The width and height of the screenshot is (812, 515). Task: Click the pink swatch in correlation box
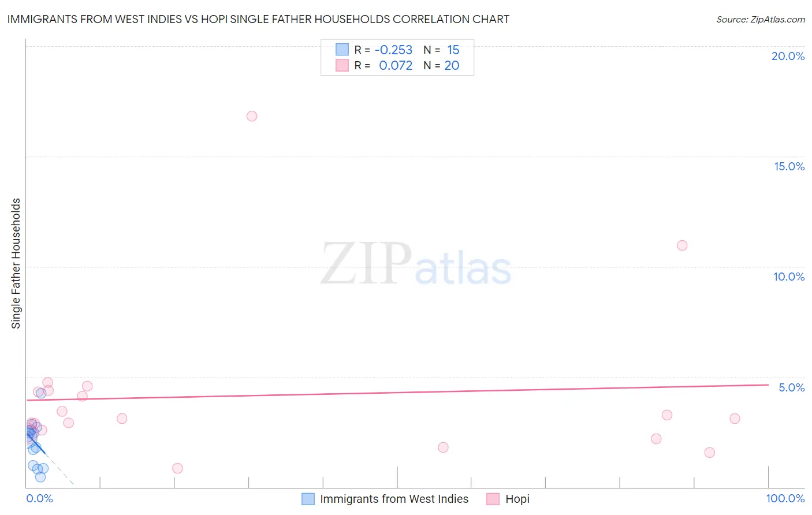(x=342, y=65)
